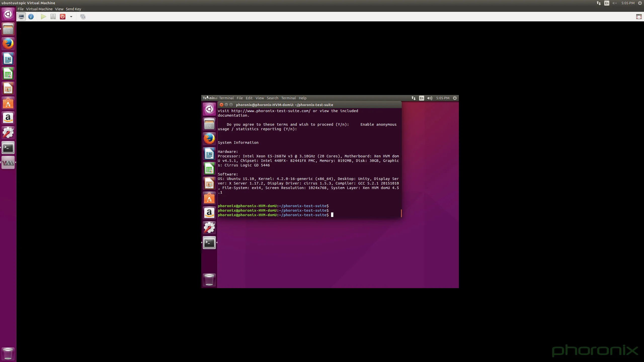Open the shutdown options dropdown arrow

coord(71,17)
